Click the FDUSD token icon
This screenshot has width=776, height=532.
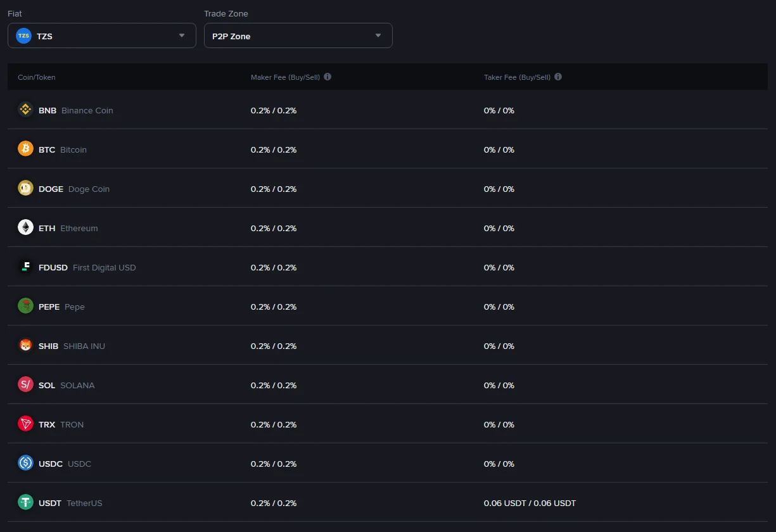click(25, 267)
